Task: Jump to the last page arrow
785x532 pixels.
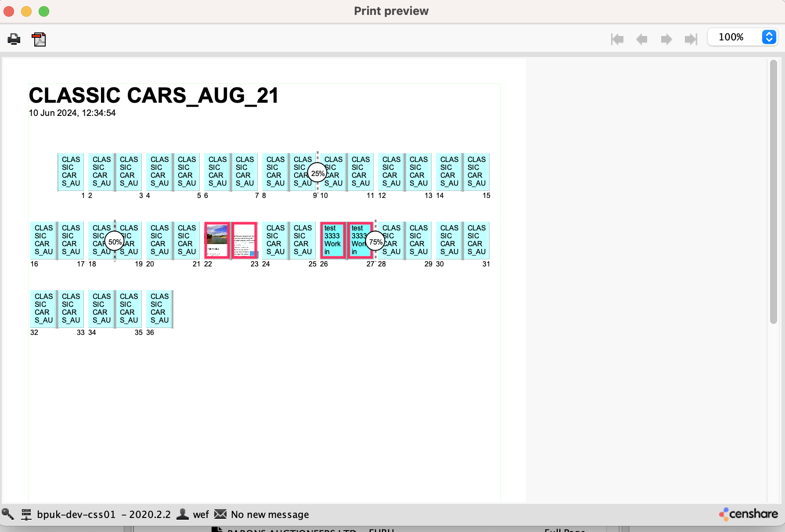Action: point(690,39)
